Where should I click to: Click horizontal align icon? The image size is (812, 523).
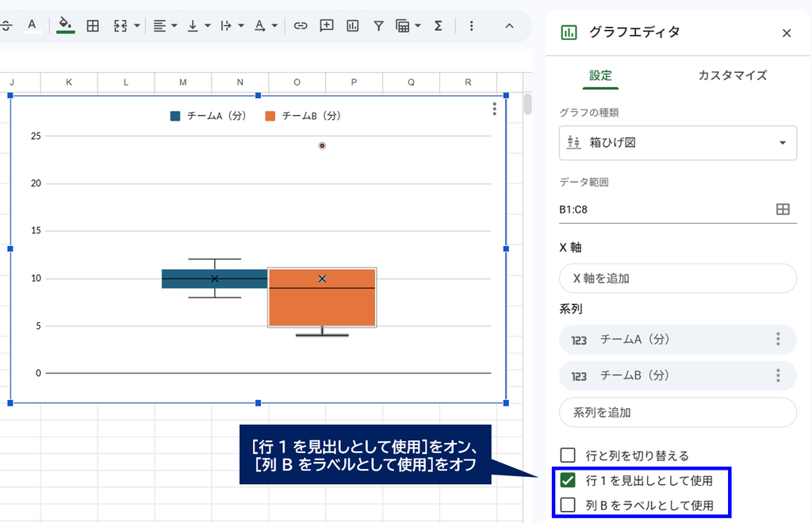pos(159,25)
